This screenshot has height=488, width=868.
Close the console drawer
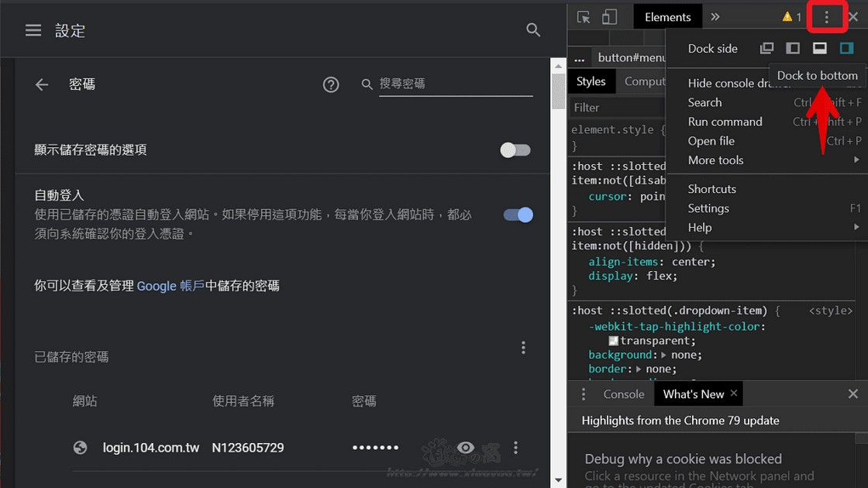pyautogui.click(x=852, y=394)
